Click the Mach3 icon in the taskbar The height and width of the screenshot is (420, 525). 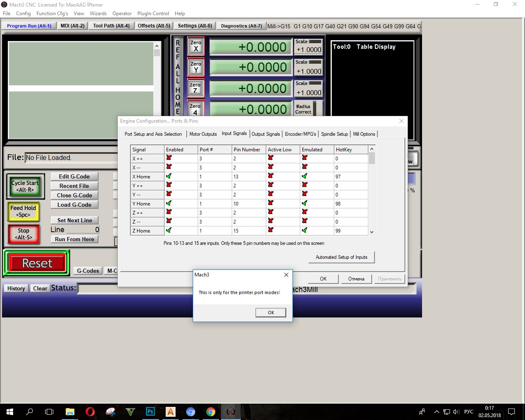231,412
